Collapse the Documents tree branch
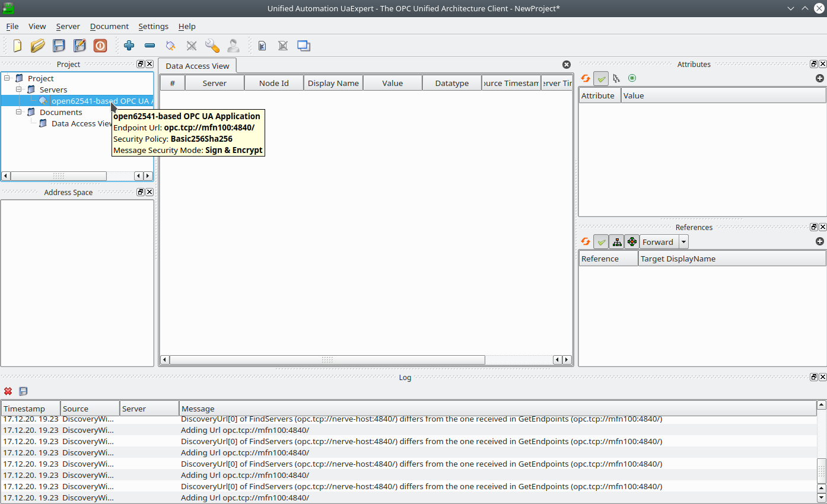Image resolution: width=827 pixels, height=504 pixels. 18,112
